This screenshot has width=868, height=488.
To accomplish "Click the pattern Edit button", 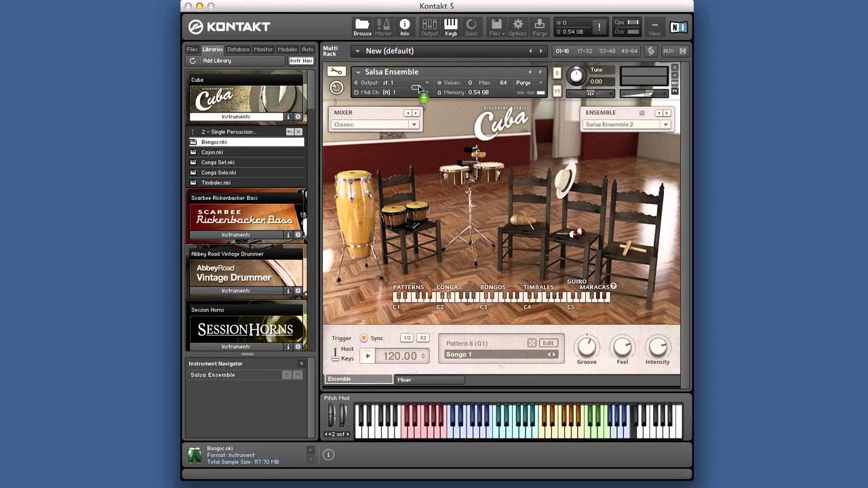I will tap(548, 343).
